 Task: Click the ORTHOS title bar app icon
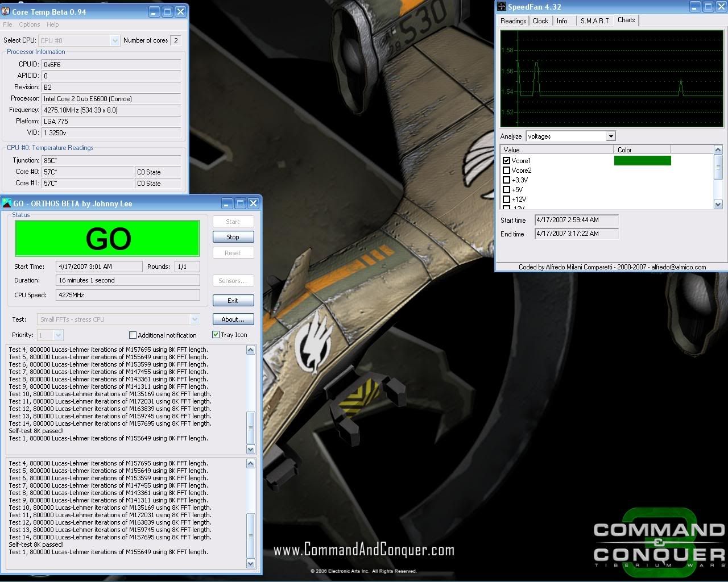click(7, 203)
